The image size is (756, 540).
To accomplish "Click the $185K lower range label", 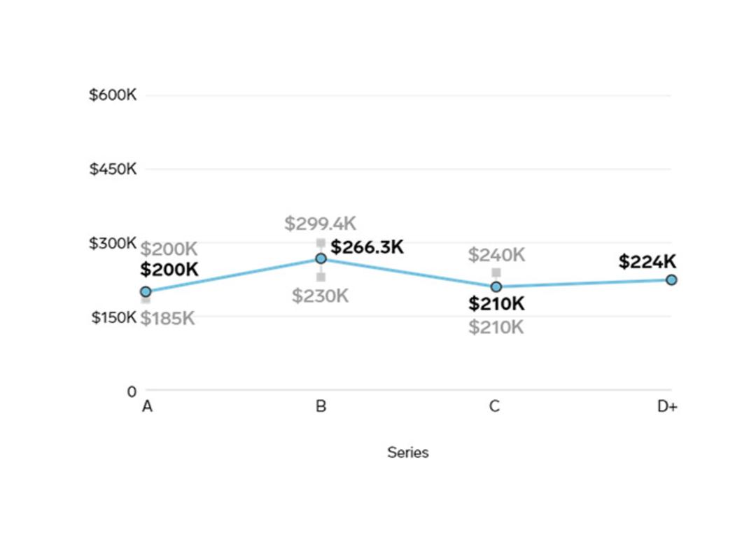I will click(168, 319).
